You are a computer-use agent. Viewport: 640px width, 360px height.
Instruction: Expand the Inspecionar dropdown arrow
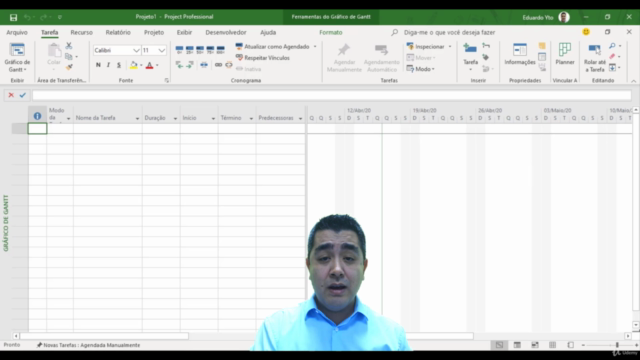coord(450,47)
